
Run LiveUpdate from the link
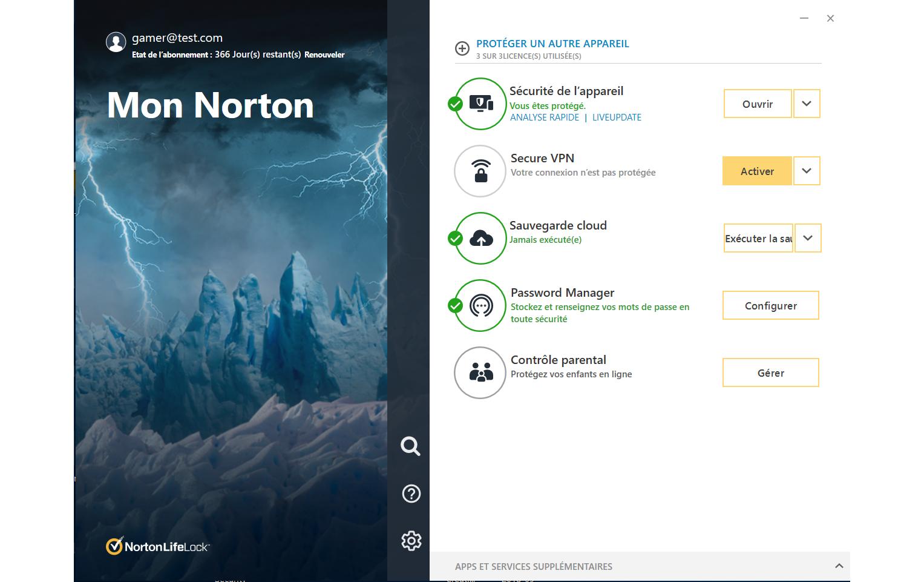(617, 117)
